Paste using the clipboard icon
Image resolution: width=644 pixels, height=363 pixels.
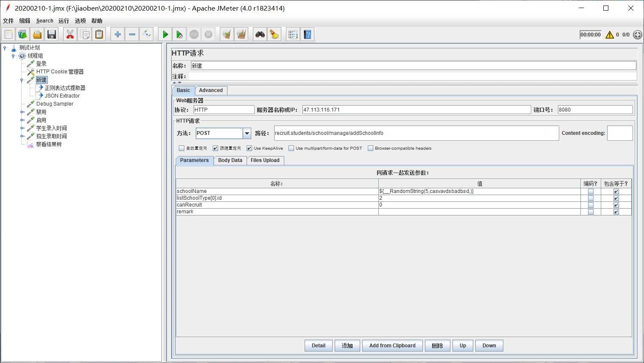[x=99, y=34]
